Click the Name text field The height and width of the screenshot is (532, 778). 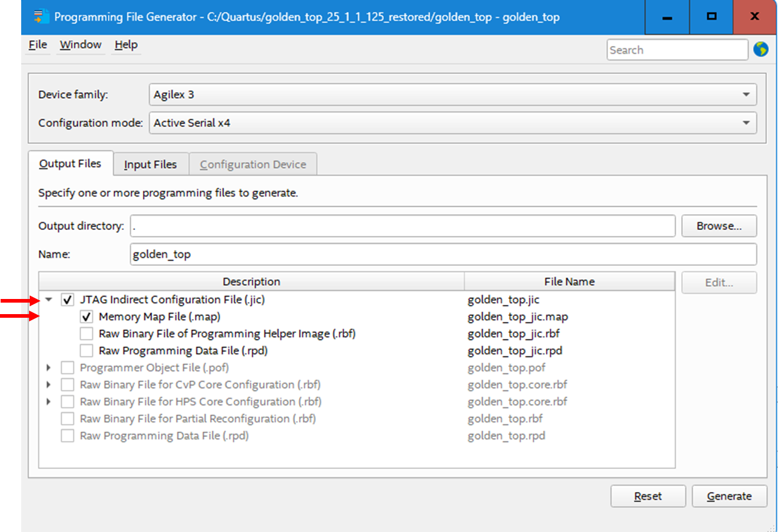tap(443, 254)
